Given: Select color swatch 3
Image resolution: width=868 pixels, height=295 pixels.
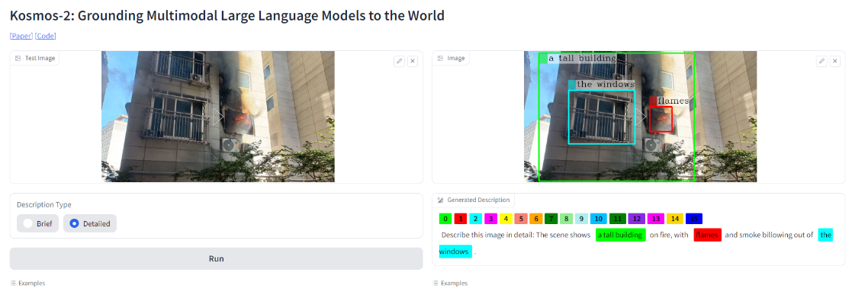Looking at the screenshot, I should 491,219.
